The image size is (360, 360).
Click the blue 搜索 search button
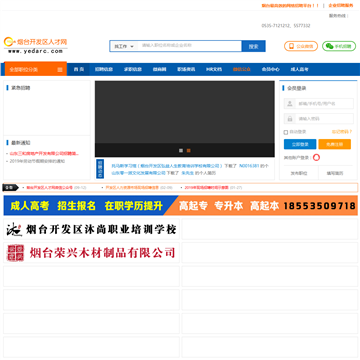[253, 46]
